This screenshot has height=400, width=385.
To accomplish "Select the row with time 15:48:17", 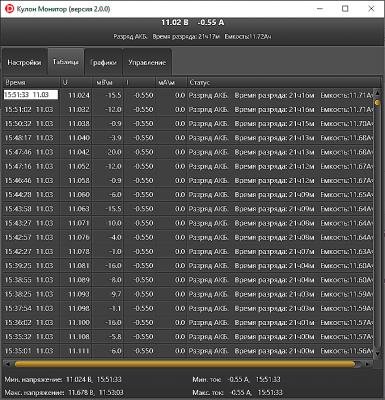I will click(188, 138).
